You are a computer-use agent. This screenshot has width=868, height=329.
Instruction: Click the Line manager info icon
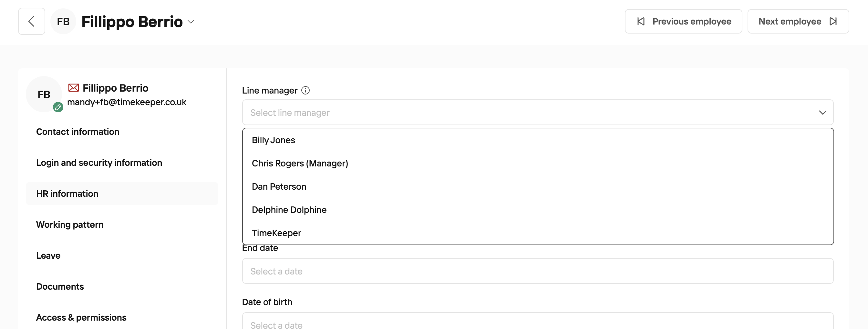point(305,90)
